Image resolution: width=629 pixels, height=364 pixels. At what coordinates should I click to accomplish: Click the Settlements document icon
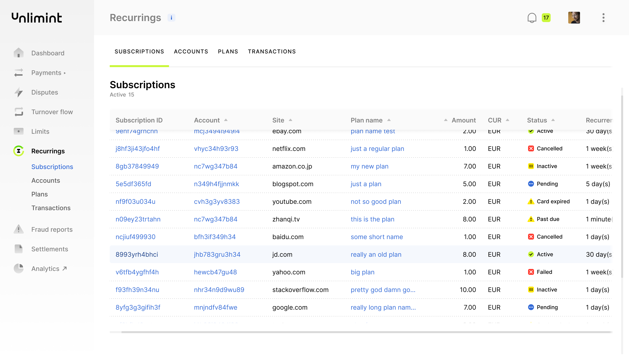[x=18, y=249]
